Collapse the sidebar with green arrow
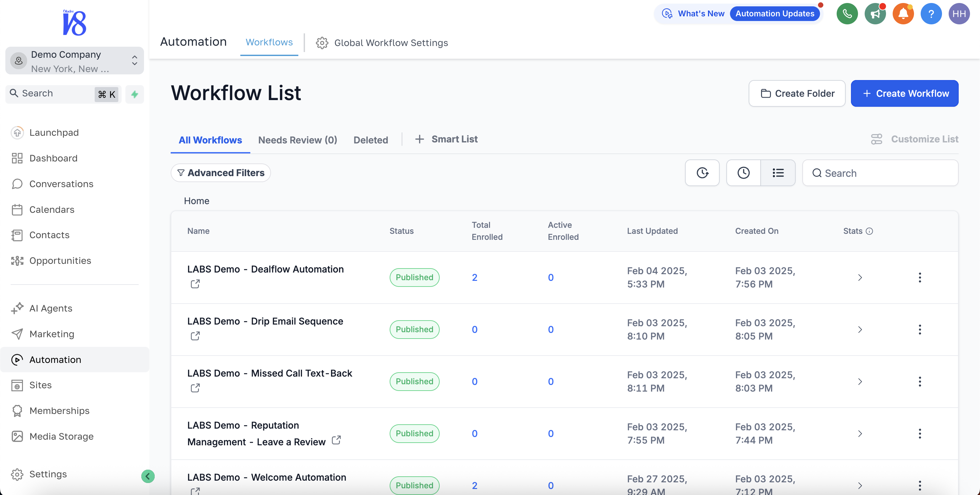The image size is (980, 495). [x=148, y=476]
